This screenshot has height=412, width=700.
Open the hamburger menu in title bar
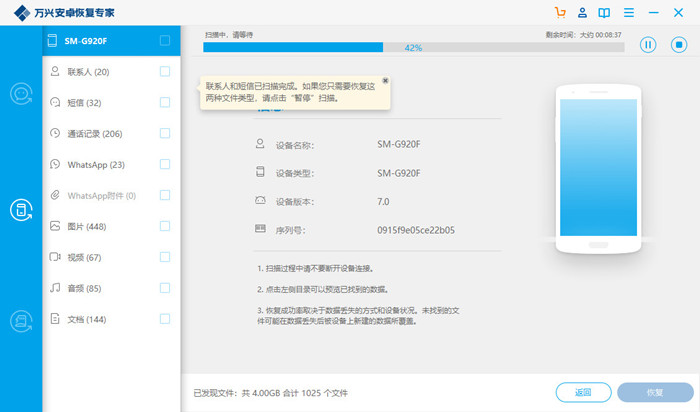[x=629, y=12]
